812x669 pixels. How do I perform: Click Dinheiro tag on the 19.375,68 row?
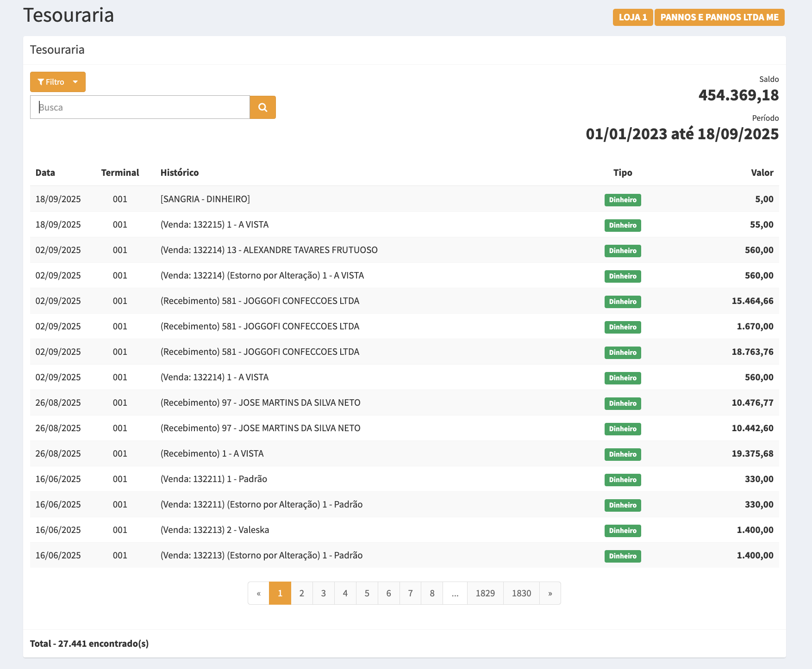pyautogui.click(x=623, y=454)
